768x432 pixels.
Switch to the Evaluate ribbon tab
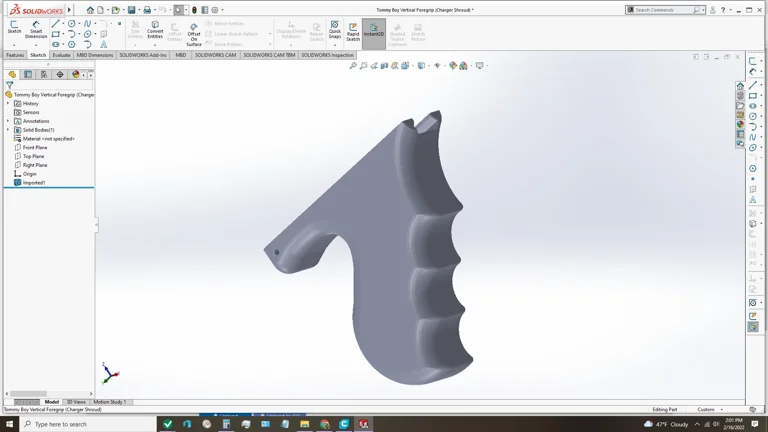(61, 55)
